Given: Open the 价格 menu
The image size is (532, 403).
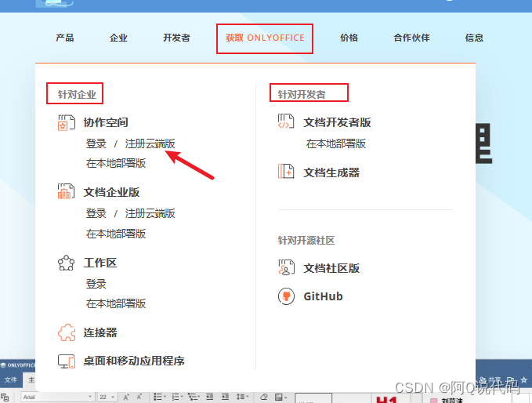Looking at the screenshot, I should [349, 38].
